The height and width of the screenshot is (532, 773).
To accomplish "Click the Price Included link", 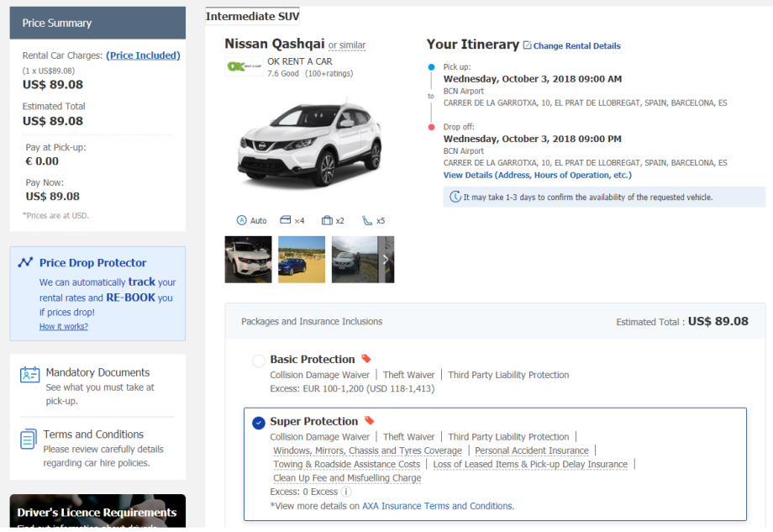I will 143,55.
